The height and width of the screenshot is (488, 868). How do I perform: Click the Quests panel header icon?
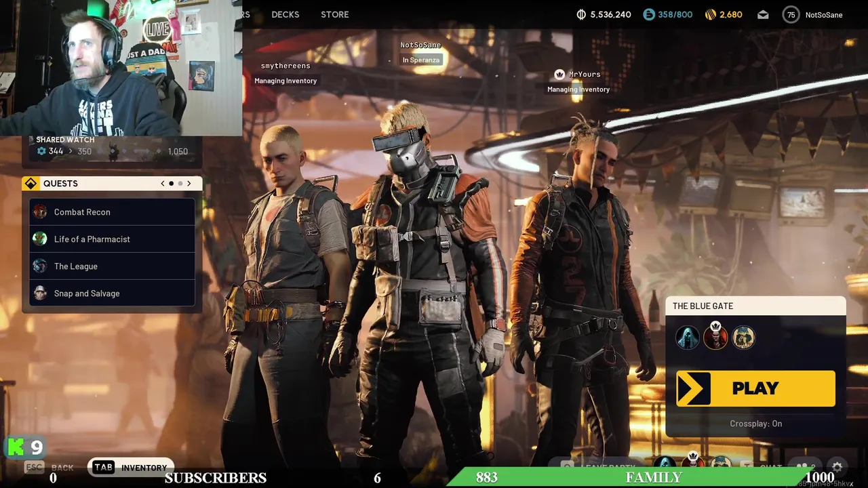[x=31, y=184]
